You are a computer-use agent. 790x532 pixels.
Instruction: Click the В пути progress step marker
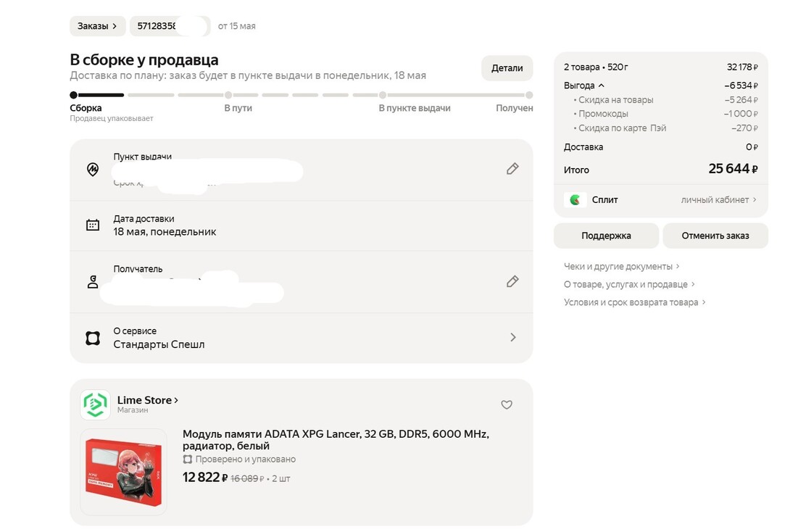click(228, 95)
